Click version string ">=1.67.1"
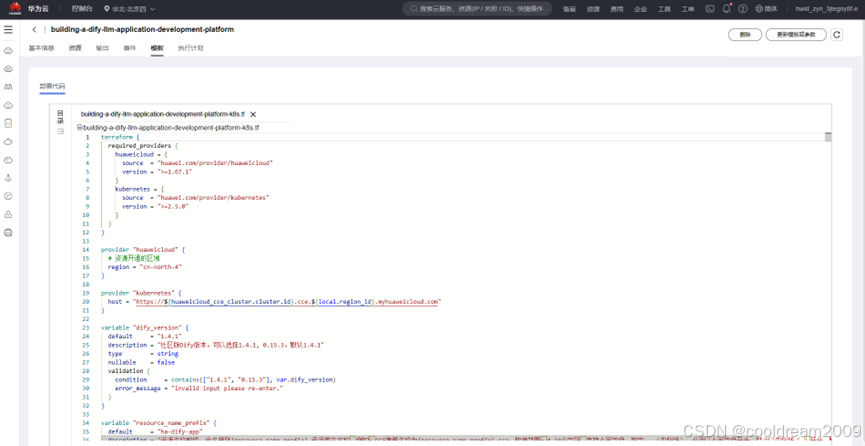Screen dimensions: 865x446 (x=174, y=172)
